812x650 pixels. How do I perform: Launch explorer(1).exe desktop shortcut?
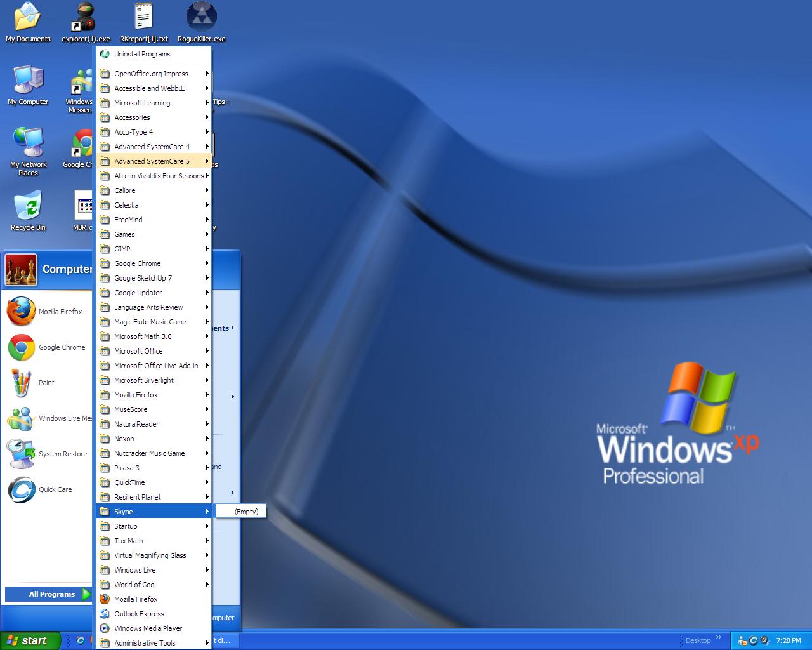click(x=86, y=23)
